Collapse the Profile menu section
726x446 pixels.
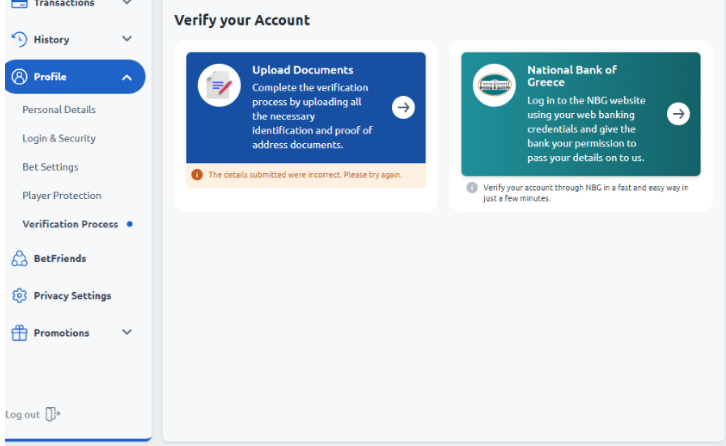click(127, 77)
